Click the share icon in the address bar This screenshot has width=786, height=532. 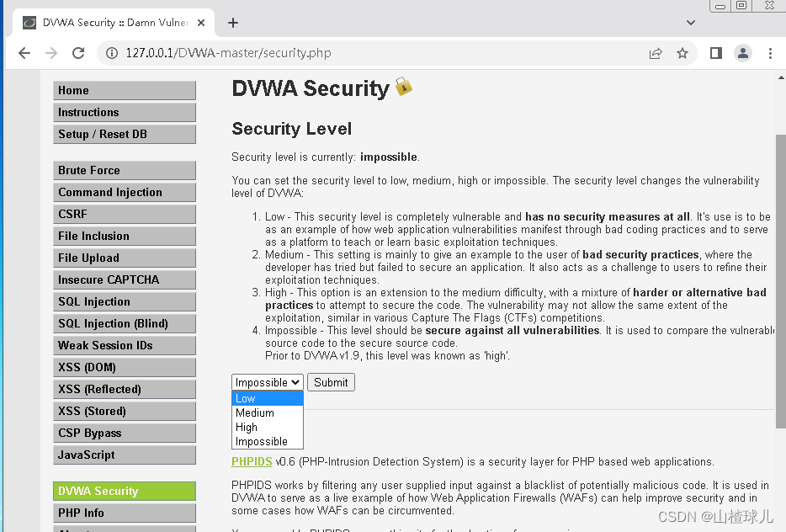(656, 52)
